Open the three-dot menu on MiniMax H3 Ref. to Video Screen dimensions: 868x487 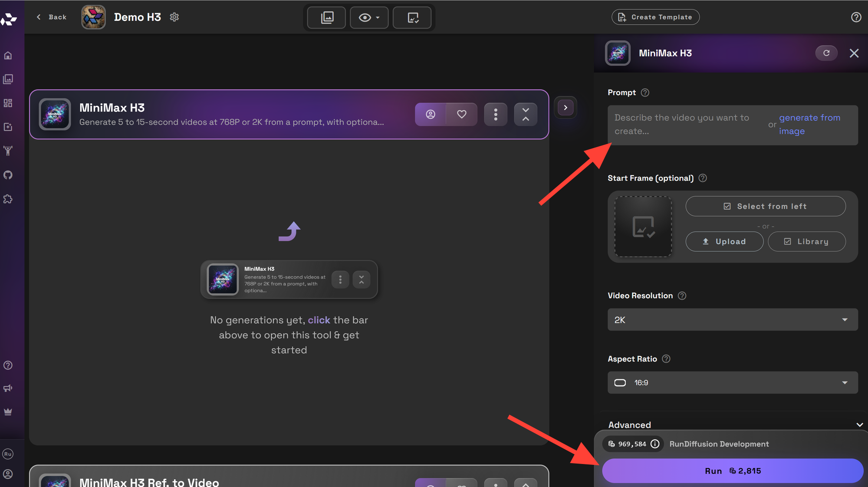[496, 483]
